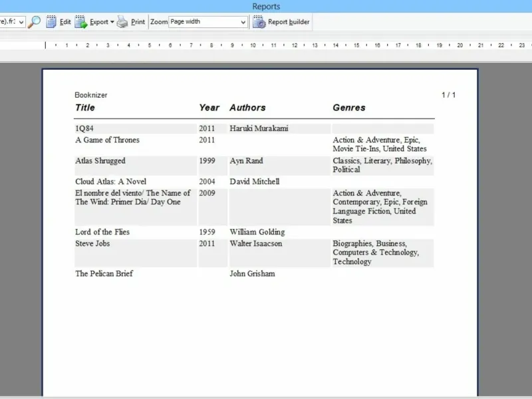Select The Pelican Brief title

click(104, 273)
